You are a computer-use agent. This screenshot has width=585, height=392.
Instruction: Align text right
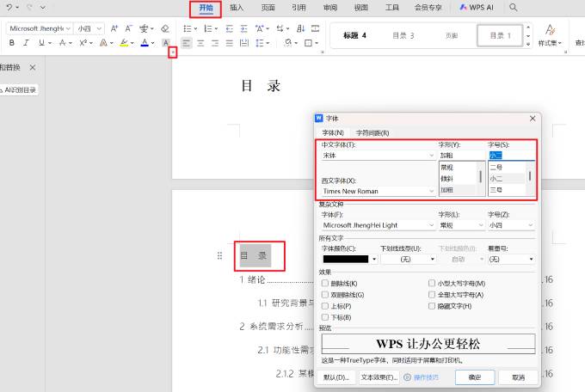coord(215,43)
